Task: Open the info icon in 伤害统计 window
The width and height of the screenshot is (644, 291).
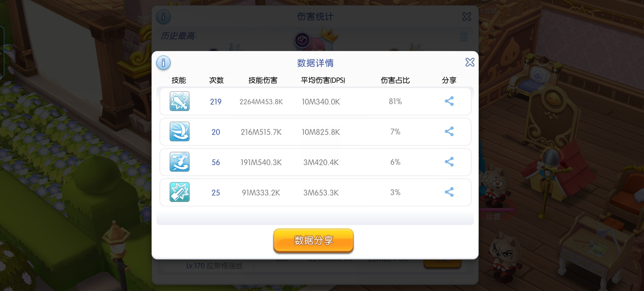Action: tap(163, 16)
